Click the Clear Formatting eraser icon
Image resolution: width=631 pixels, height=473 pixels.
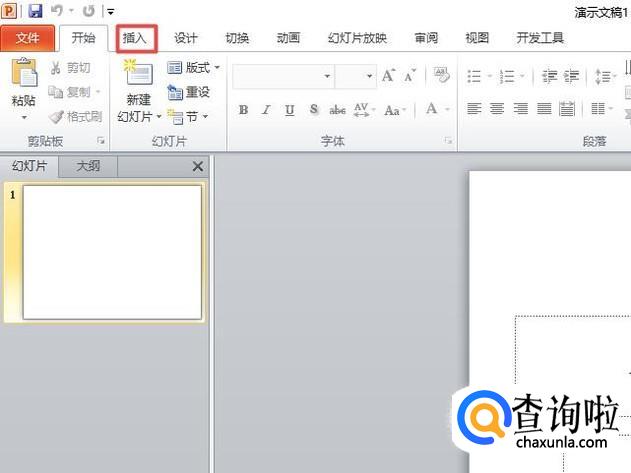pyautogui.click(x=441, y=75)
